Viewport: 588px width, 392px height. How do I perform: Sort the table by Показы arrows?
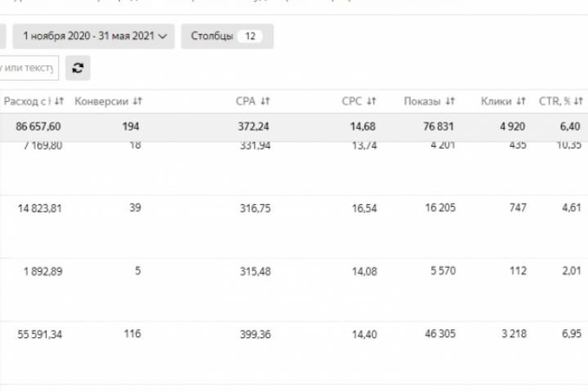click(450, 101)
